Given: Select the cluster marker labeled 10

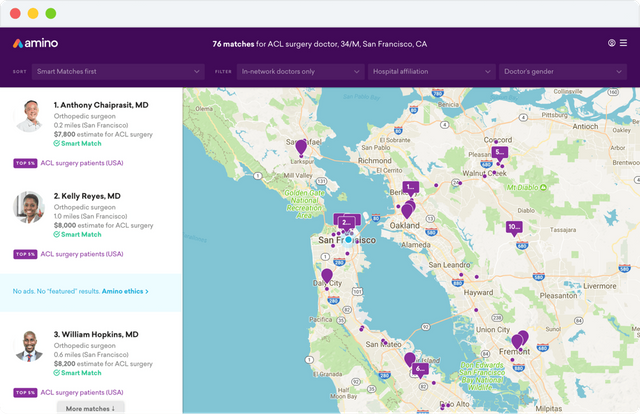Looking at the screenshot, I should click(x=513, y=227).
